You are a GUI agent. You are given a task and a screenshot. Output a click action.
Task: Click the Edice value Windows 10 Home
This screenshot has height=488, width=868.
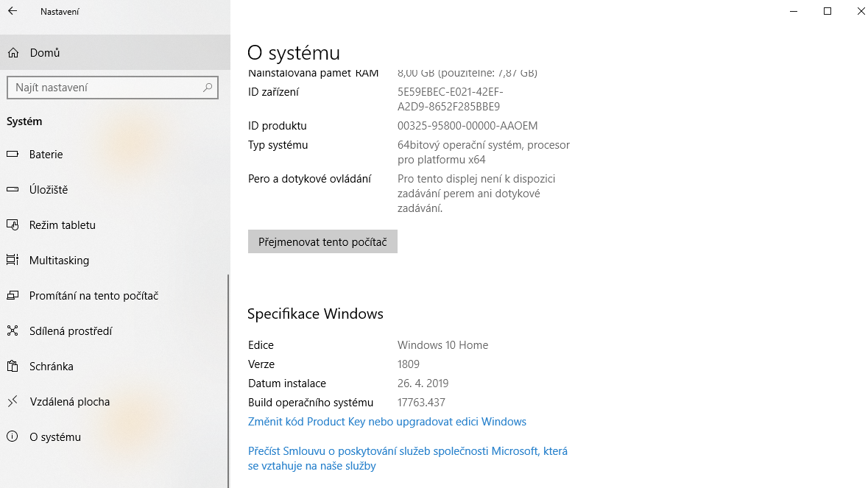[443, 344]
